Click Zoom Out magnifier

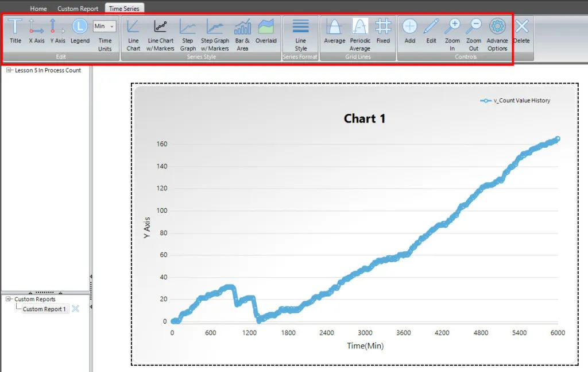[x=474, y=35]
